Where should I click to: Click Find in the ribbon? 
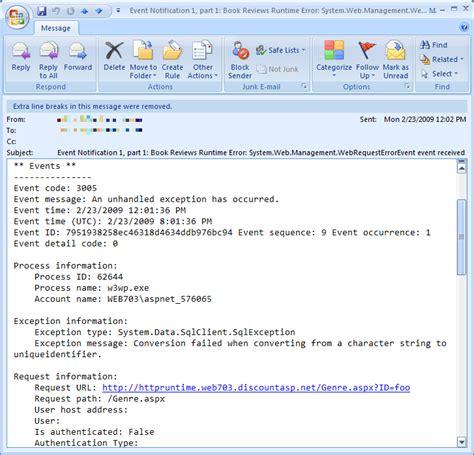[434, 45]
